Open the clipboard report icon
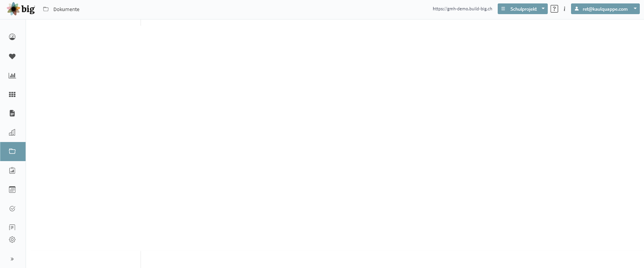Image resolution: width=644 pixels, height=268 pixels. click(x=12, y=171)
